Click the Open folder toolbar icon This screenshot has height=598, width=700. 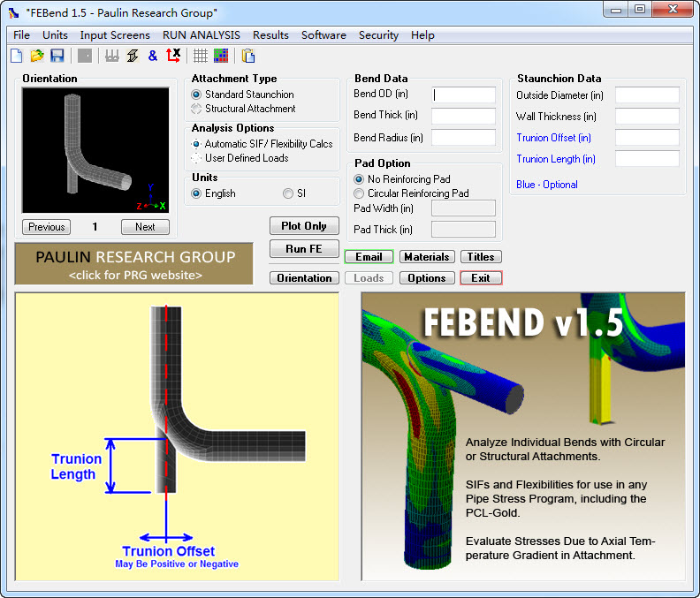(37, 56)
